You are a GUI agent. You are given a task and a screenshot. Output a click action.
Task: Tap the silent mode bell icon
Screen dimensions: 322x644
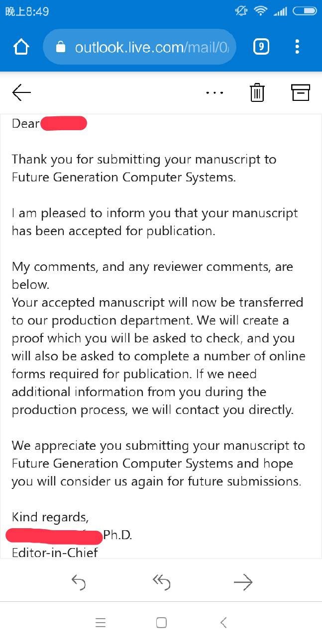click(x=241, y=10)
